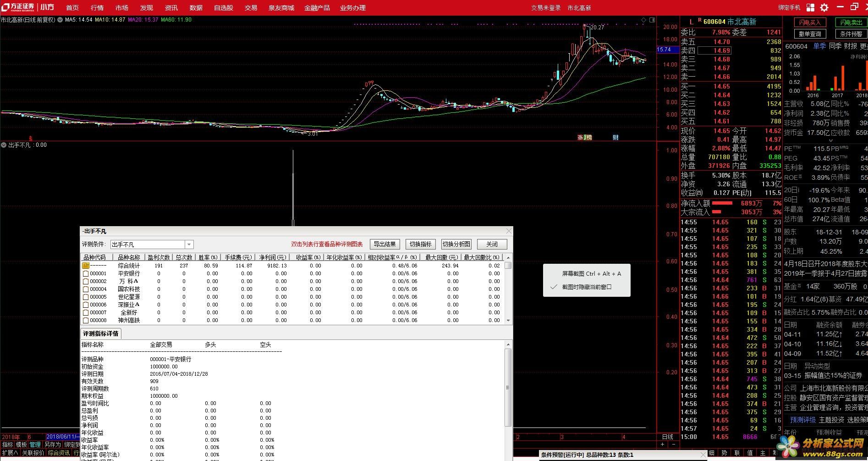
Task: Open 业务办理 menu
Action: pos(353,8)
